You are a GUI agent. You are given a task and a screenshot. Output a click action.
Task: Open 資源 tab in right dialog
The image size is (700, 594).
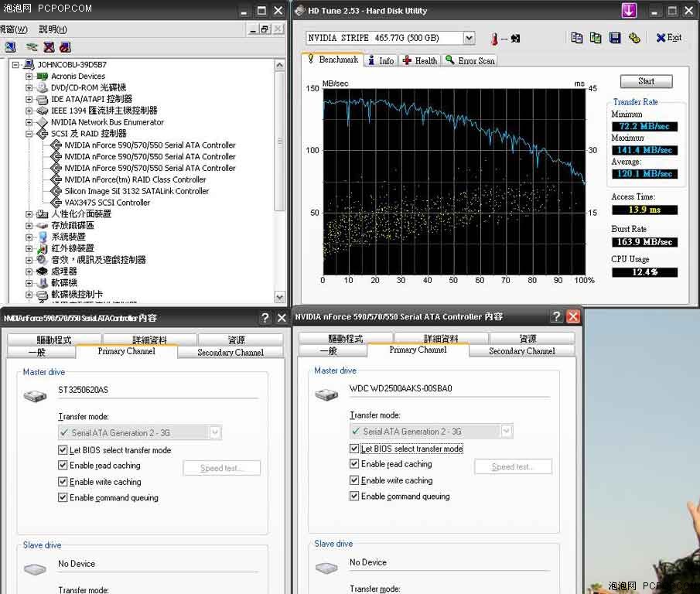pyautogui.click(x=528, y=338)
